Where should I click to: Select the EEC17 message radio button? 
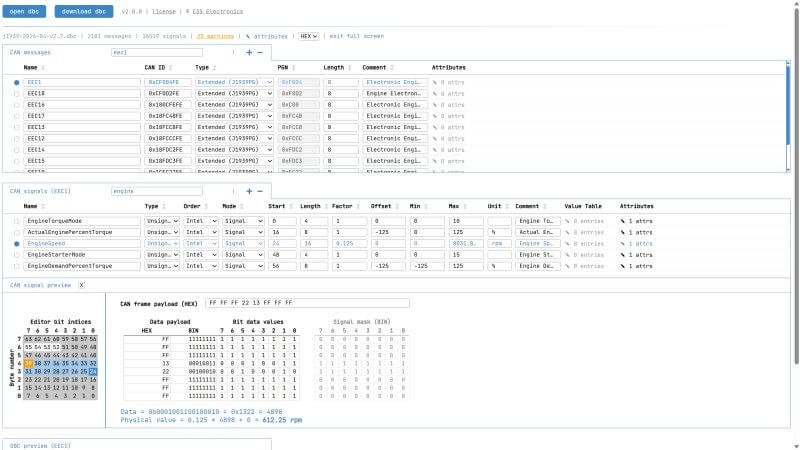tap(17, 116)
